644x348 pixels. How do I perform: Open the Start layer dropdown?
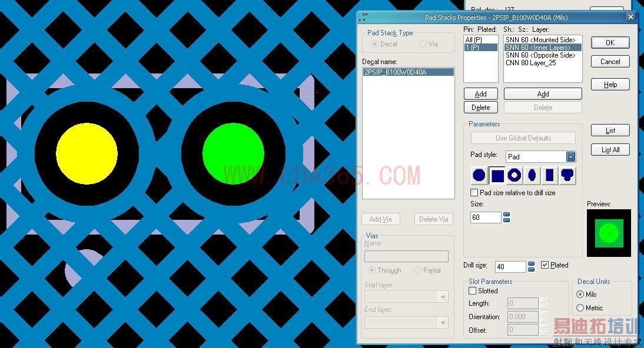[x=443, y=297]
